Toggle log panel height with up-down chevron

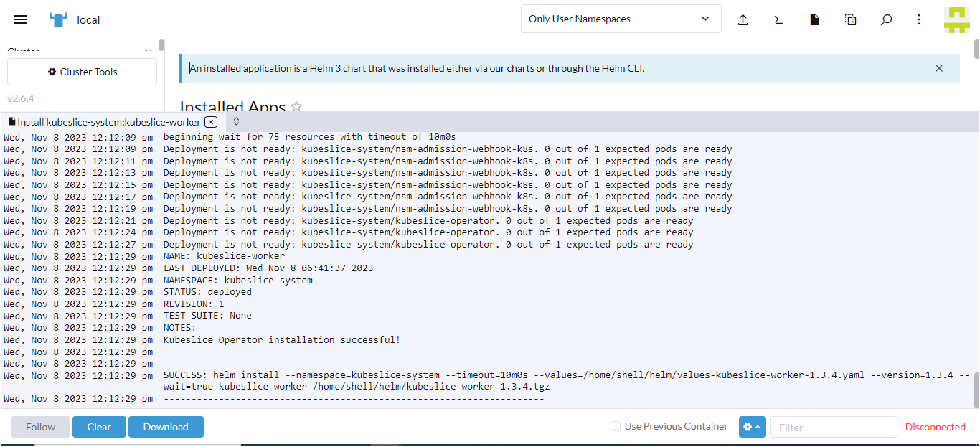click(x=236, y=121)
